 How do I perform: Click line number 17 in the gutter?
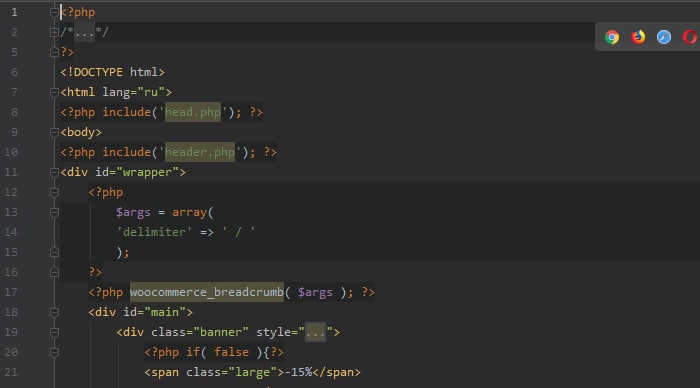coord(11,292)
